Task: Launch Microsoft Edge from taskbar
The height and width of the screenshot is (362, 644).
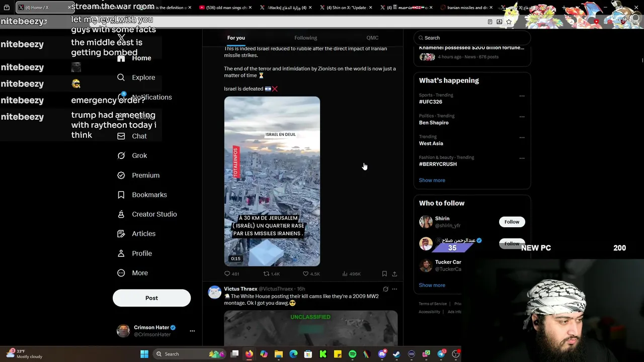Action: [293, 354]
